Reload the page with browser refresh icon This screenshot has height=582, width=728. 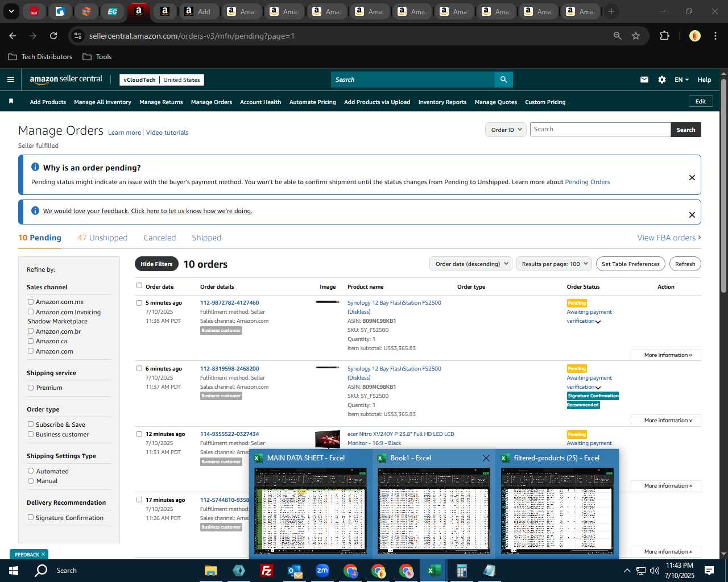click(53, 36)
